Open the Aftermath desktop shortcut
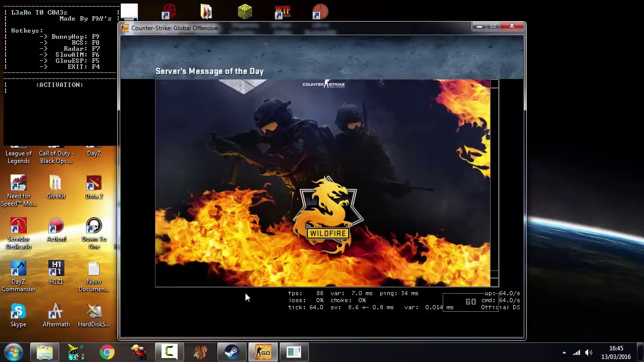The width and height of the screenshot is (644, 362). click(56, 315)
